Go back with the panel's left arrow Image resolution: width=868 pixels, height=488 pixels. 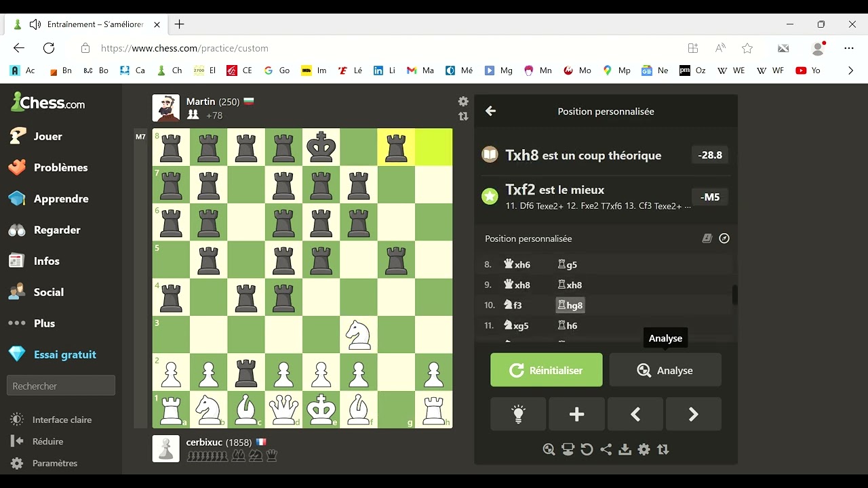(491, 111)
